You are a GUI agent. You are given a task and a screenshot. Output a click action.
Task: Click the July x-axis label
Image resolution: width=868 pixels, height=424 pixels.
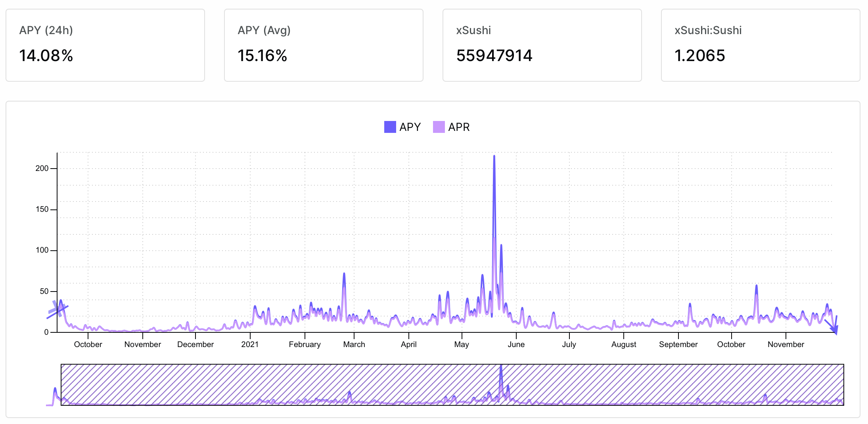tap(569, 344)
